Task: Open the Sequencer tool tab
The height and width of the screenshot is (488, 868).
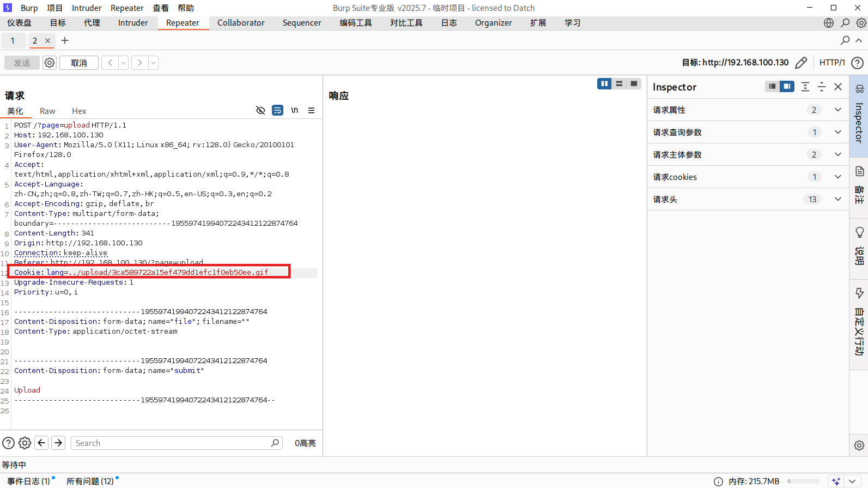Action: point(302,22)
